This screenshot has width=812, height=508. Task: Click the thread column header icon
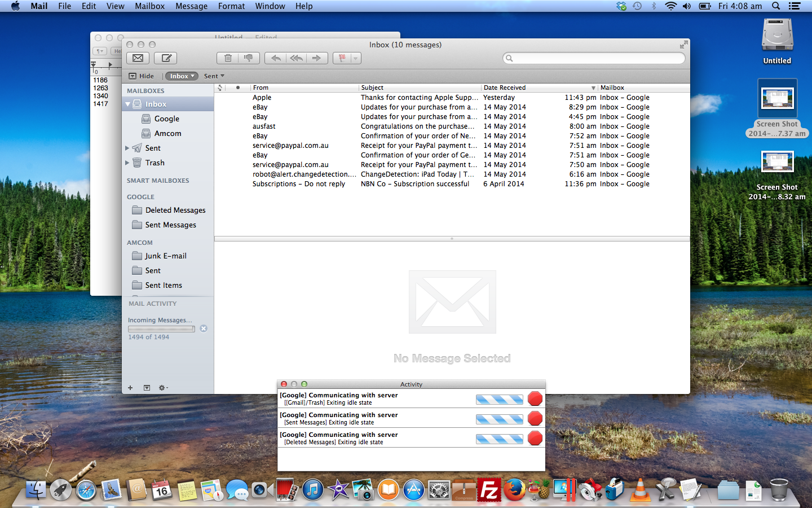tap(220, 87)
